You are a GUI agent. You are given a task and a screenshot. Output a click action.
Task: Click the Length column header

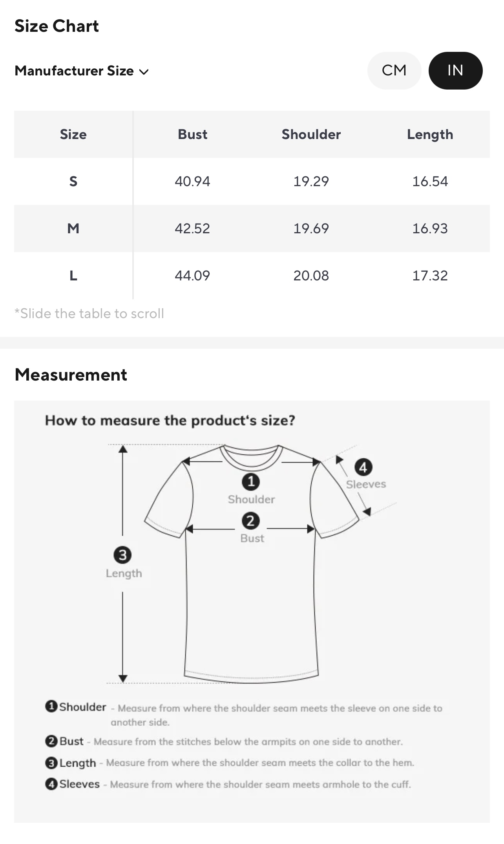pos(430,134)
